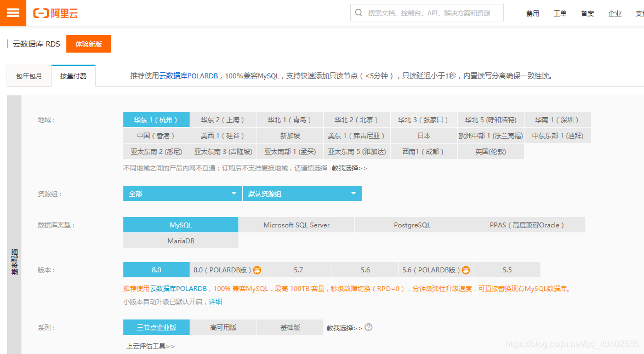Image resolution: width=644 pixels, height=354 pixels.
Task: Open the 工单 menu
Action: [x=560, y=13]
